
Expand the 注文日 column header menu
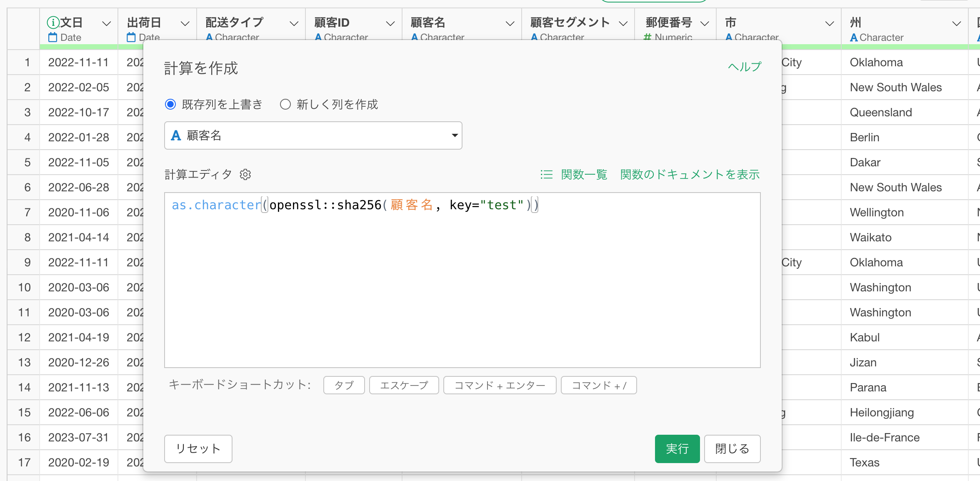(x=107, y=24)
